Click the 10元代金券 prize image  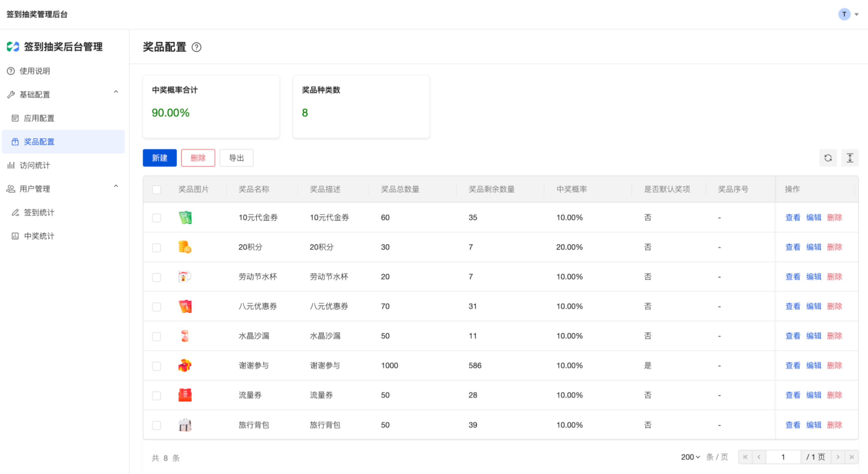(x=185, y=217)
